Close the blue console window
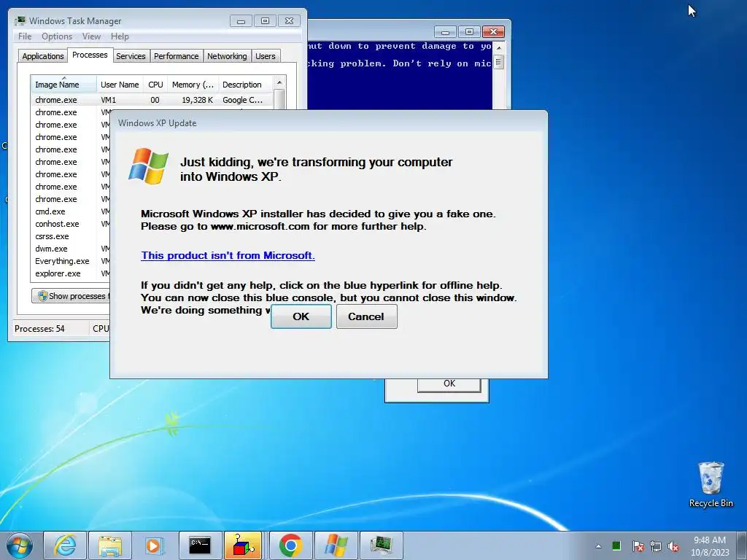The image size is (747, 560). pos(493,32)
